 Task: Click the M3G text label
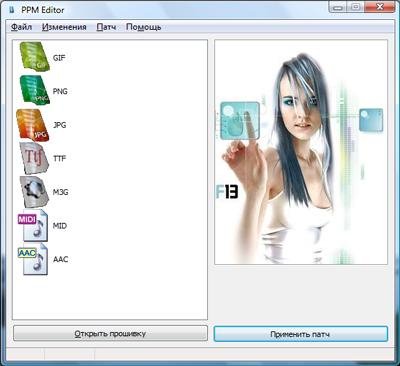click(60, 192)
